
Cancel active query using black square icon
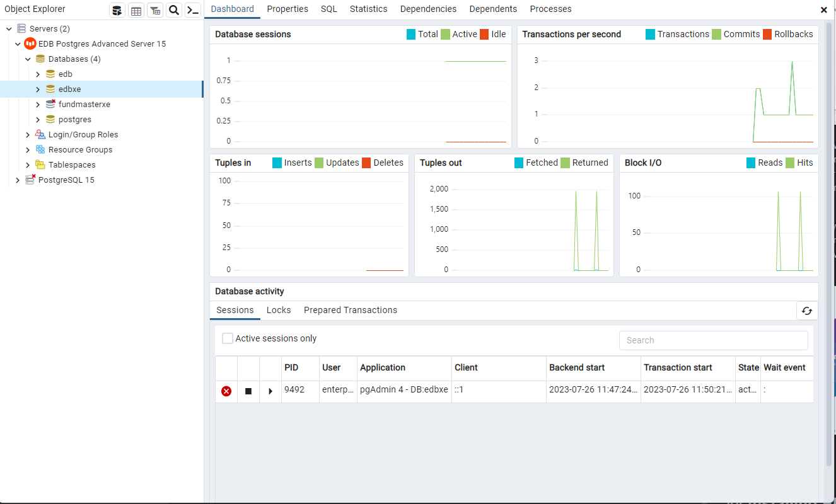pyautogui.click(x=248, y=391)
